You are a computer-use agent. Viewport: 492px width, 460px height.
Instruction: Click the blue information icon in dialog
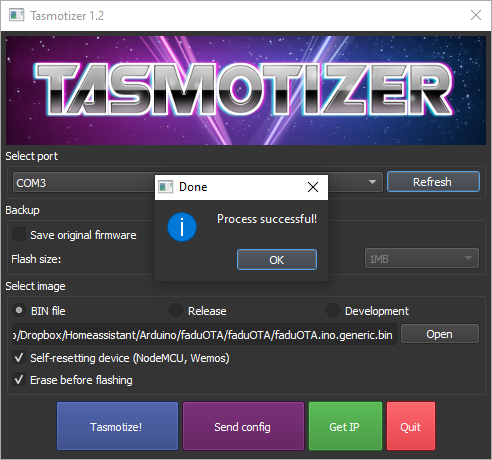[x=182, y=227]
